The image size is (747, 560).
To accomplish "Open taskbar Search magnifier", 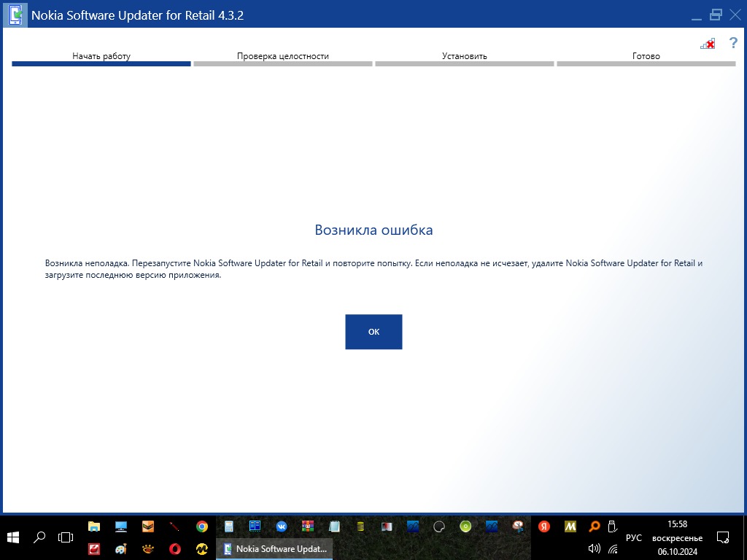I will [x=39, y=537].
